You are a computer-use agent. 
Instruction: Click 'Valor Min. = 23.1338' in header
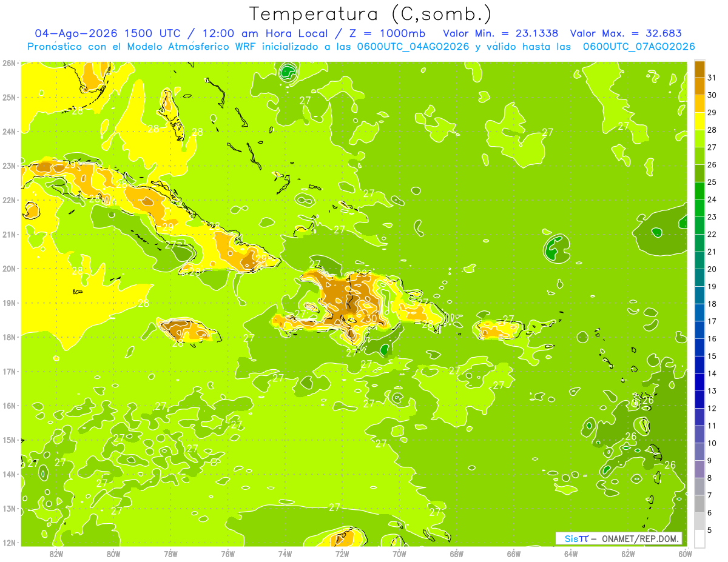click(500, 33)
